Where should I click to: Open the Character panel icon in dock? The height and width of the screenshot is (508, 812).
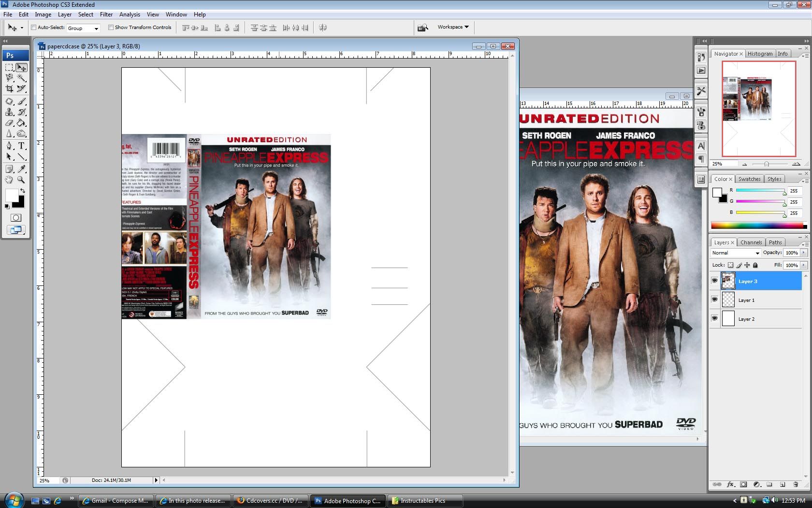point(701,146)
